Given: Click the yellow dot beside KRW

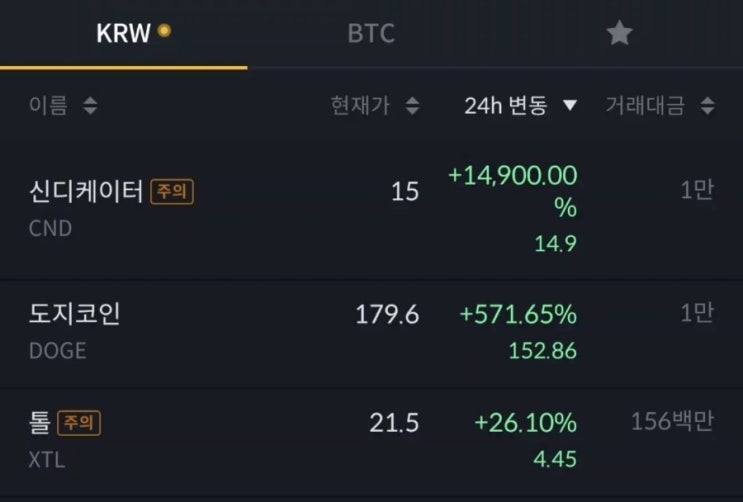Looking at the screenshot, I should (x=164, y=31).
